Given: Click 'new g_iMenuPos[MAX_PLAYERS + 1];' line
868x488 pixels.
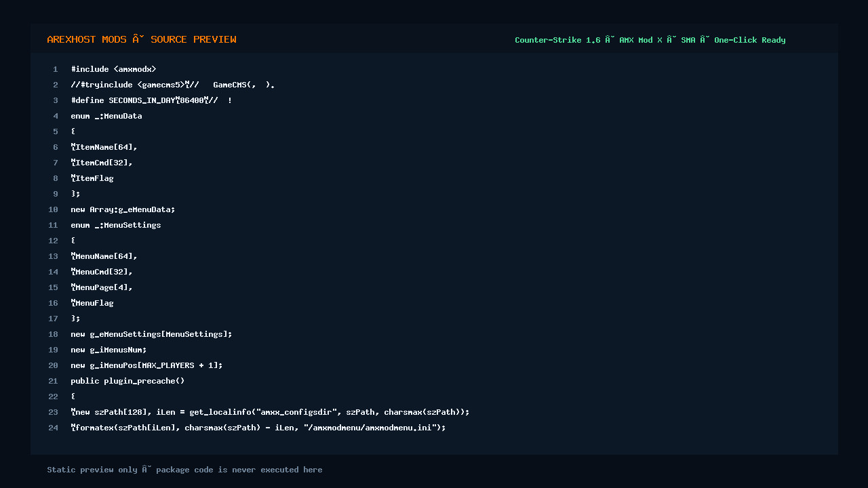Looking at the screenshot, I should click(x=146, y=365).
